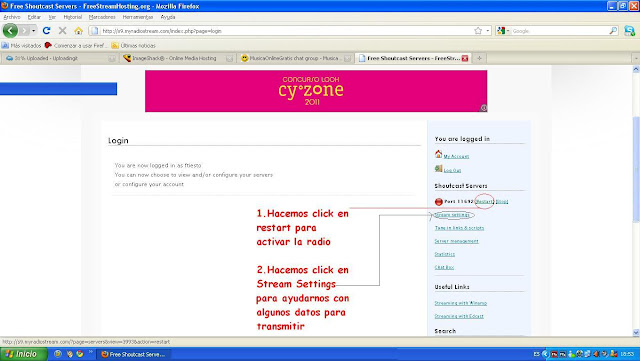Open a new tab with the plus button
Image resolution: width=640 pixels, height=361 pixels.
tap(479, 58)
